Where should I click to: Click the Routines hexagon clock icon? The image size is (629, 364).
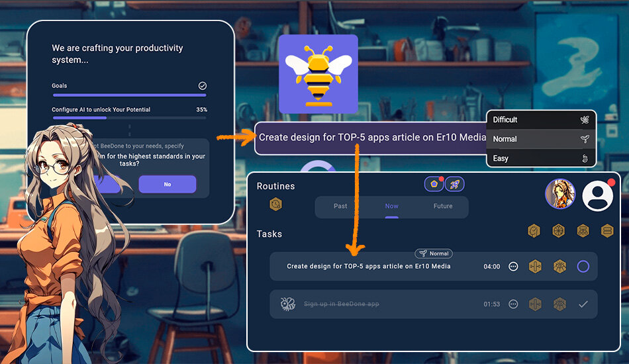(275, 205)
